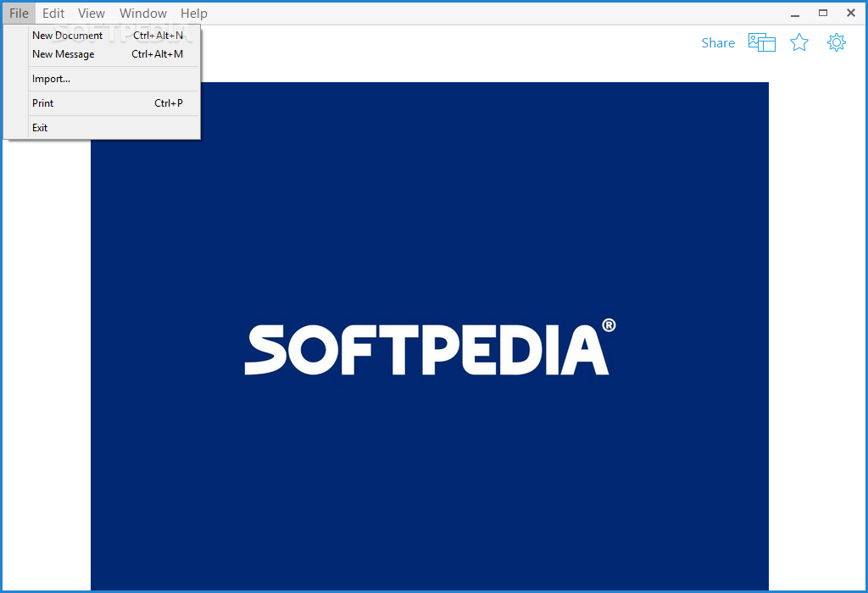Mark as favorite with star icon
The width and height of the screenshot is (868, 593).
click(798, 42)
